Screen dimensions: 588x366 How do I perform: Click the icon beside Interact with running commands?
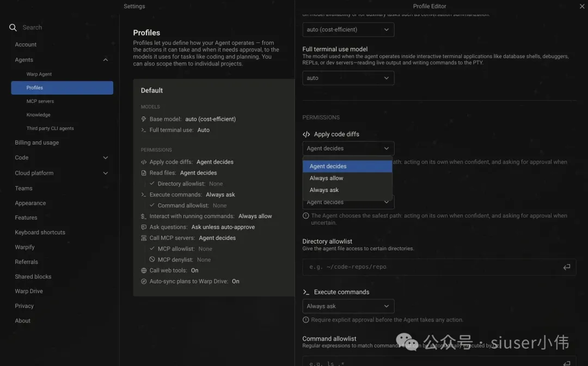click(x=144, y=216)
